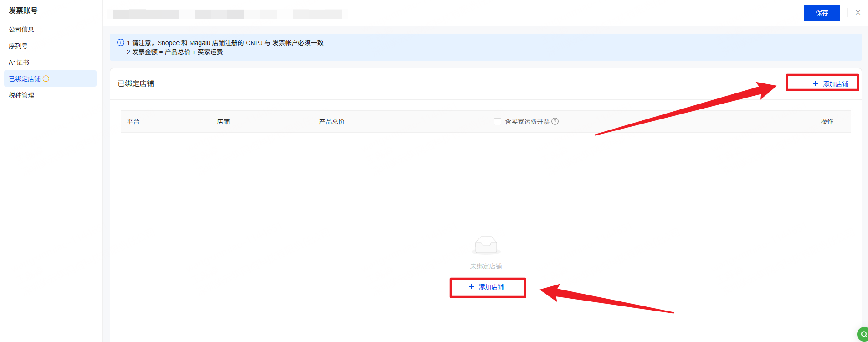Enable the 含买家运费开票 checkbox
The image size is (868, 342).
click(498, 122)
